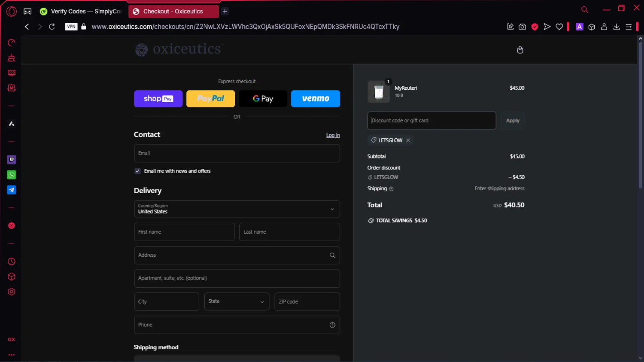
Task: Click the oxiceutics store logo
Action: coord(179,49)
